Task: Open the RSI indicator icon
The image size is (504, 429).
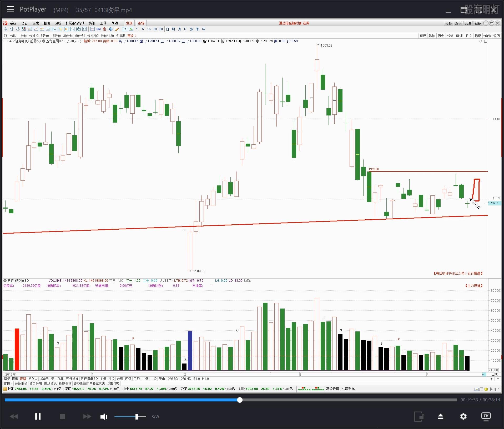Action: point(99,29)
